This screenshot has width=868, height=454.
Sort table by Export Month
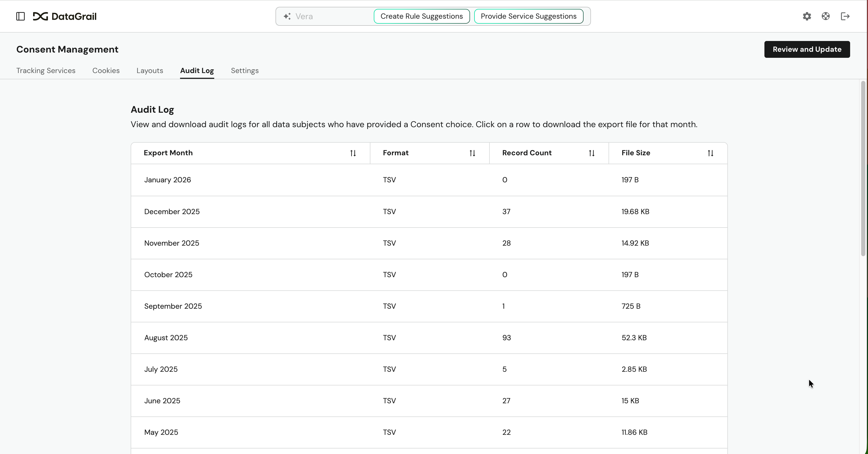353,153
